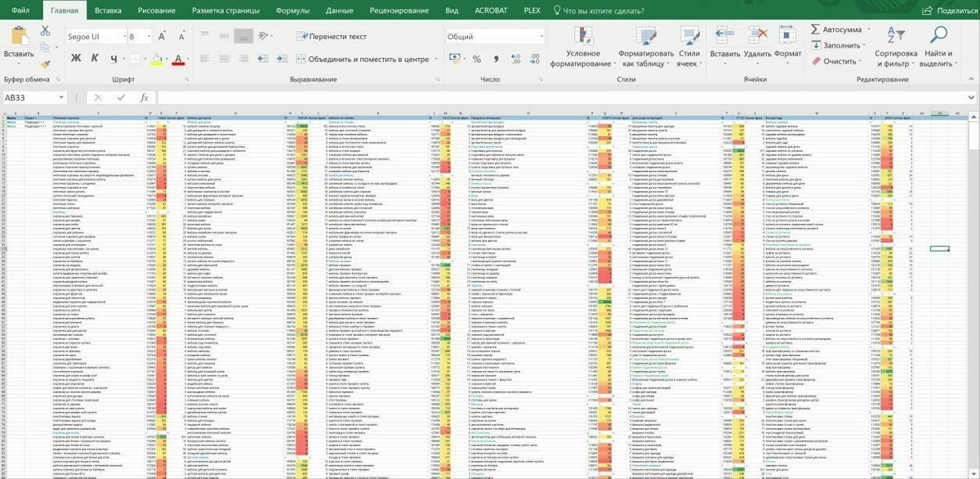Screen dimensions: 980x479
Task: Open Форматировать как таблицу dropdown
Action: 646,47
